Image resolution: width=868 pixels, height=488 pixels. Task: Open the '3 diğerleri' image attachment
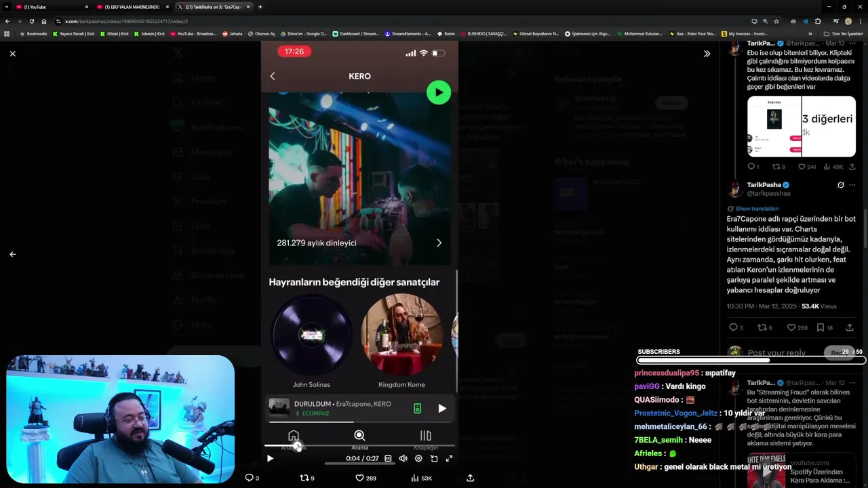(829, 126)
